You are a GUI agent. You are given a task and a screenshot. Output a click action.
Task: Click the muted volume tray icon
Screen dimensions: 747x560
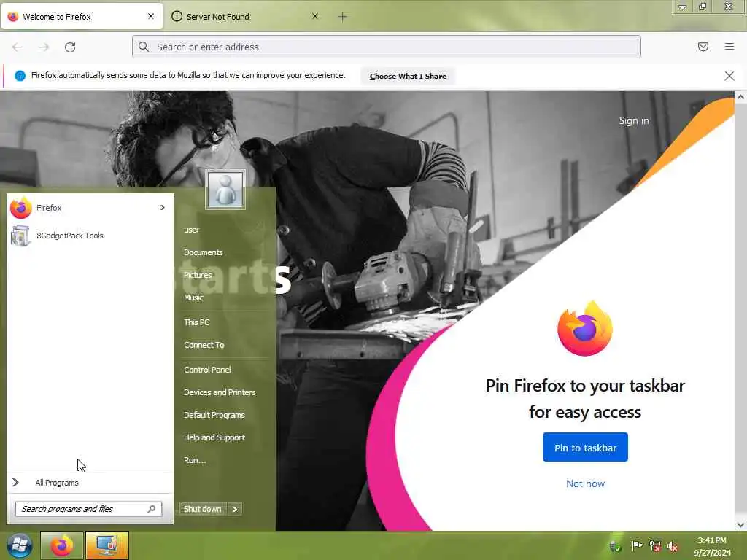pyautogui.click(x=673, y=546)
